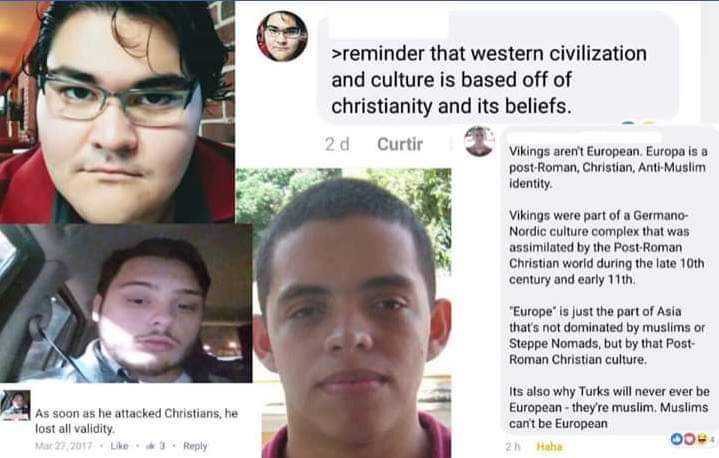Screen dimensions: 719x458
Task: Open the outdoor portrait photo with trees
Action: pyautogui.click(x=343, y=313)
